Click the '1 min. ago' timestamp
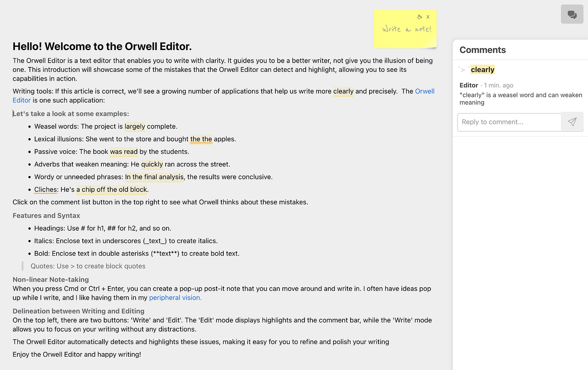 tap(499, 85)
